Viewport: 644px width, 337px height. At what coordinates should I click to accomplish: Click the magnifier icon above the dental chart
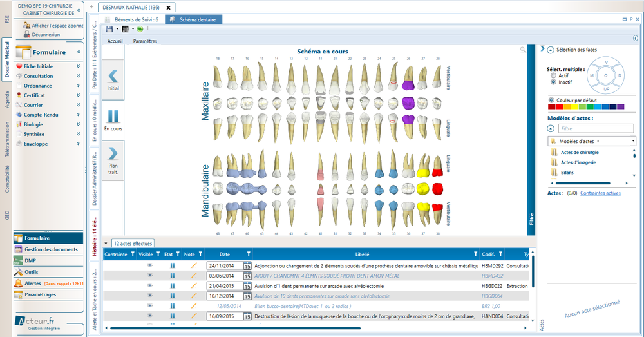pyautogui.click(x=524, y=50)
